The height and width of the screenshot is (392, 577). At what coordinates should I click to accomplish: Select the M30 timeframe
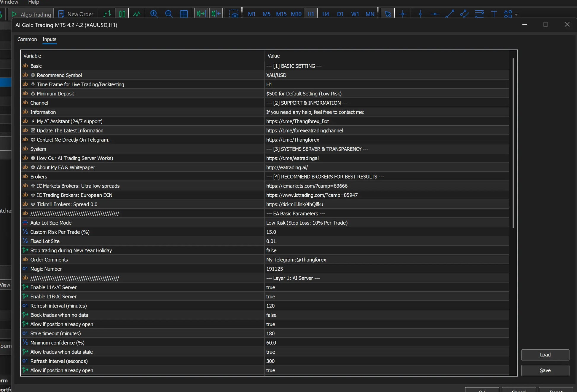coord(296,14)
